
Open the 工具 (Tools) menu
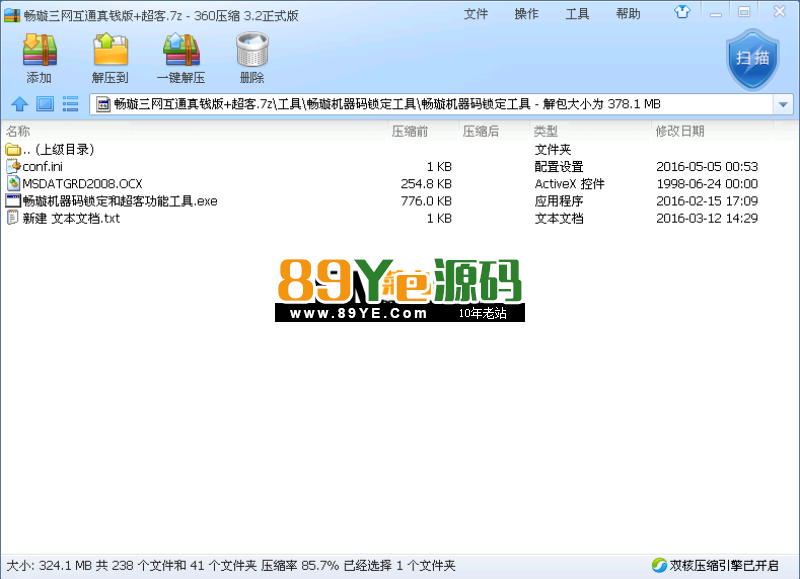click(x=577, y=14)
